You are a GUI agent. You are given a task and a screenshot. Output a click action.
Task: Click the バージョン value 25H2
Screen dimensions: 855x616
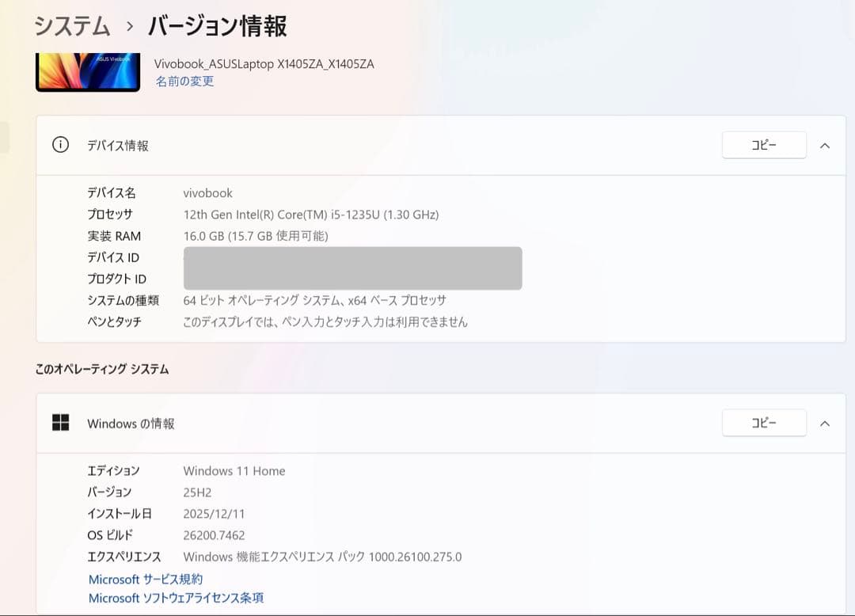198,492
